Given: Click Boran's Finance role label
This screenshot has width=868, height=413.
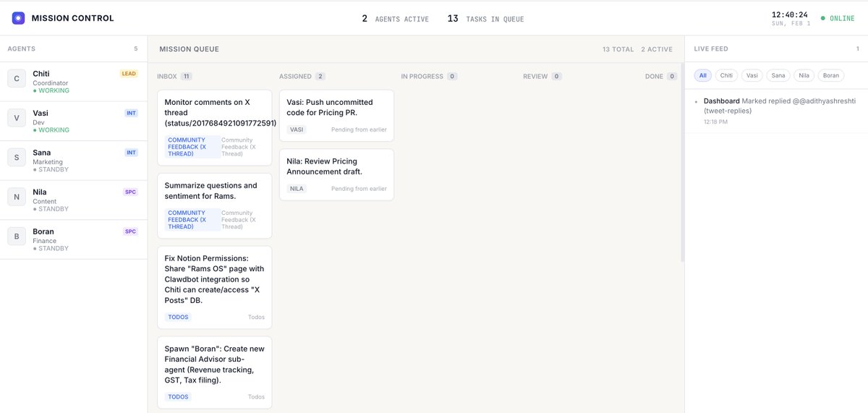Looking at the screenshot, I should pos(43,241).
